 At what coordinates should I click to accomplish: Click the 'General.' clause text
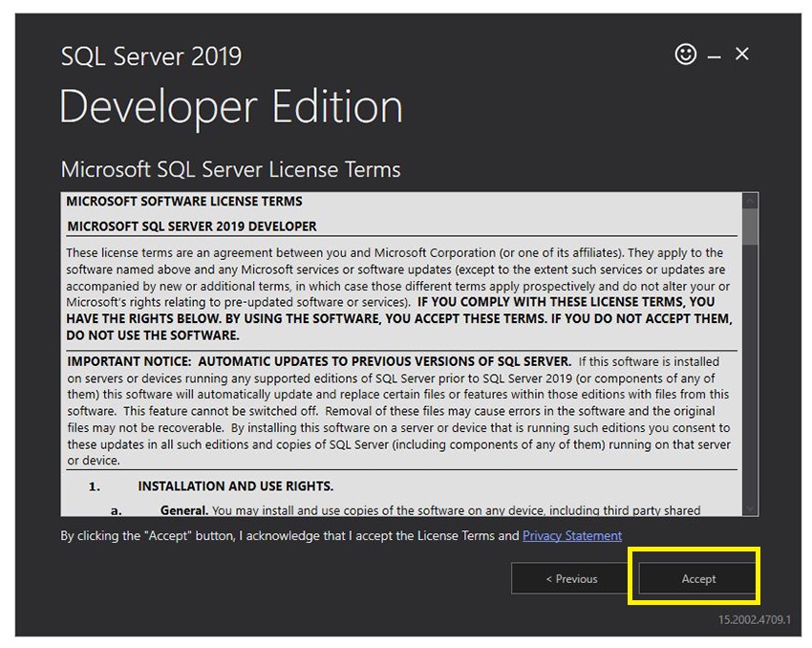(x=183, y=510)
